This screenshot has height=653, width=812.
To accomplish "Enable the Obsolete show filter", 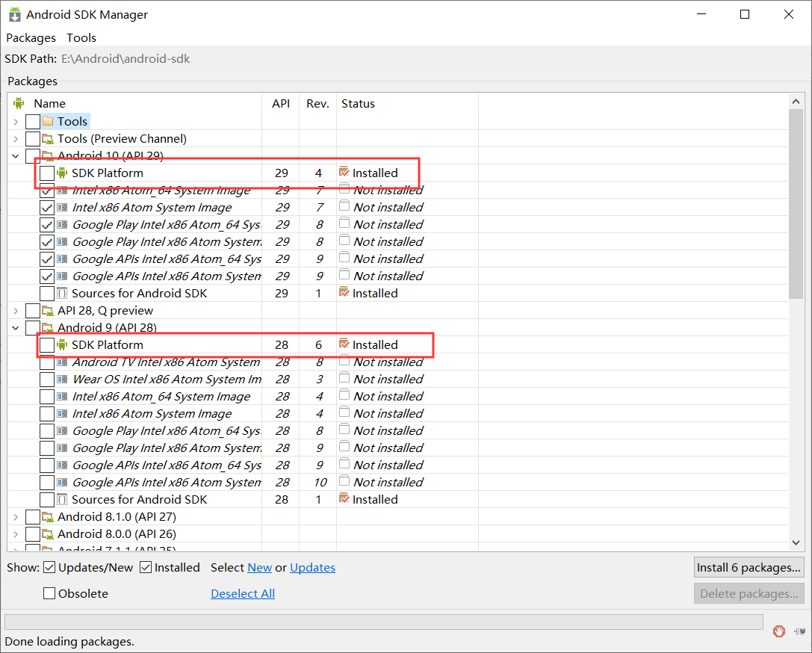I will (49, 593).
